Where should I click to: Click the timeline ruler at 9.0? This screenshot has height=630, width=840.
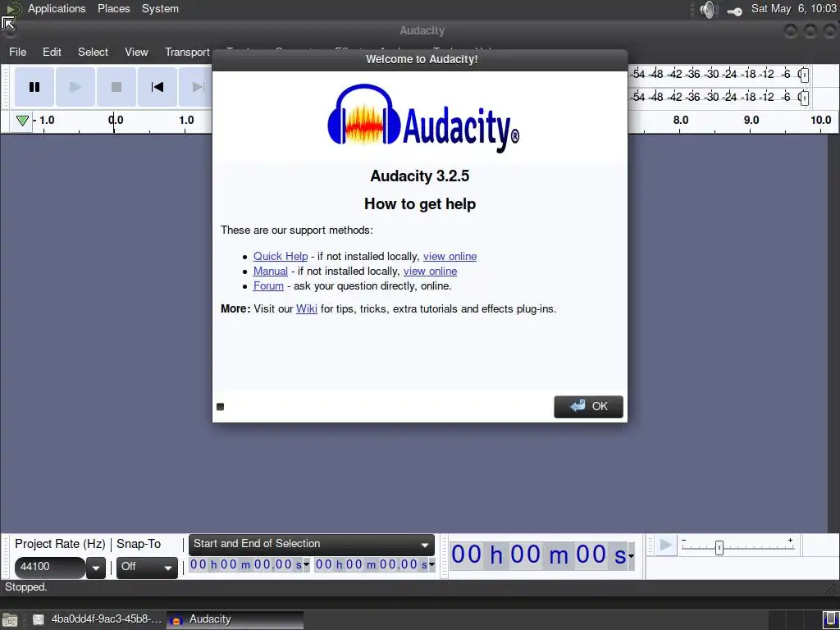(751, 120)
